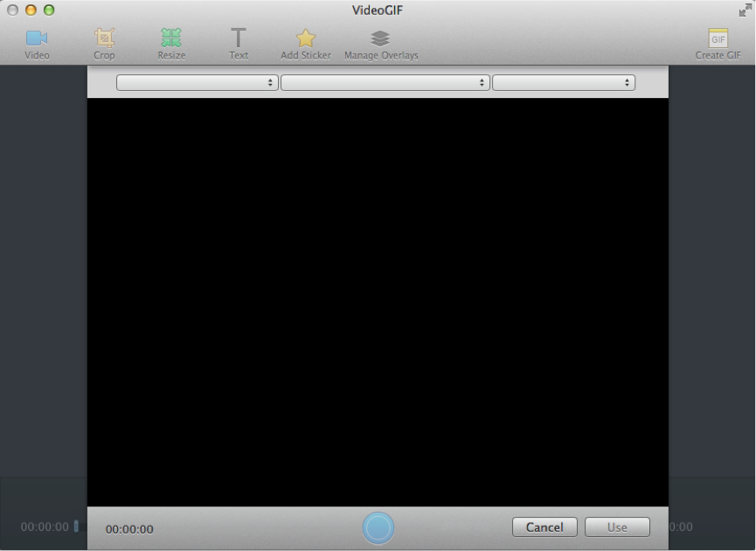The height and width of the screenshot is (551, 756).
Task: Choose the Resize tool
Action: tap(171, 38)
